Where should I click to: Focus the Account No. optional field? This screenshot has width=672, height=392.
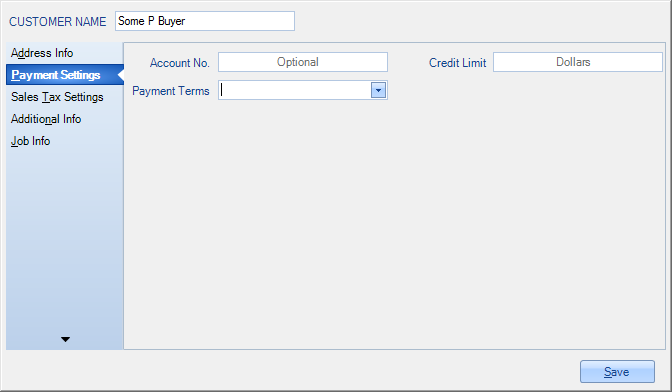(303, 62)
